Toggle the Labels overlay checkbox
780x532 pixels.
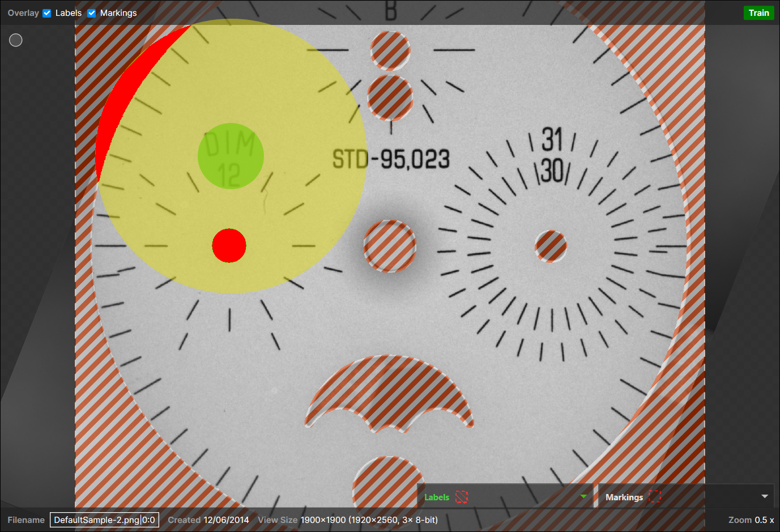tap(47, 13)
